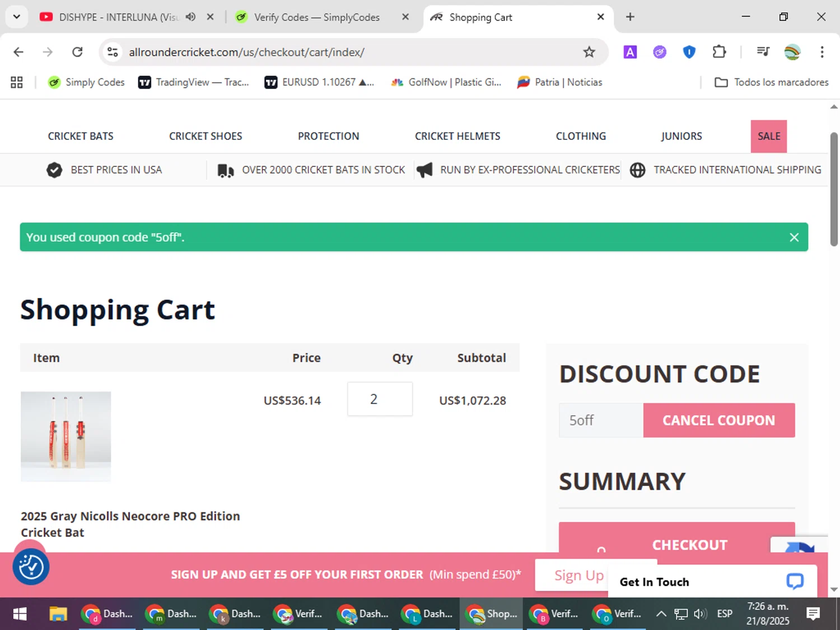Bookmark this page with the star icon

[x=589, y=52]
